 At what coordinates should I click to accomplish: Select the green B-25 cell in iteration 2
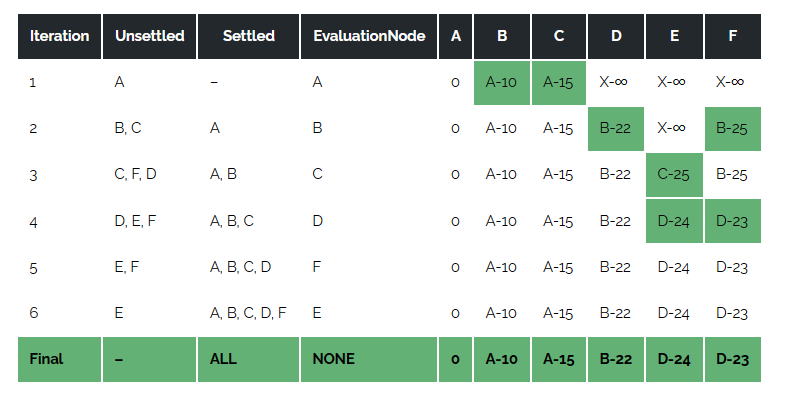pos(733,128)
